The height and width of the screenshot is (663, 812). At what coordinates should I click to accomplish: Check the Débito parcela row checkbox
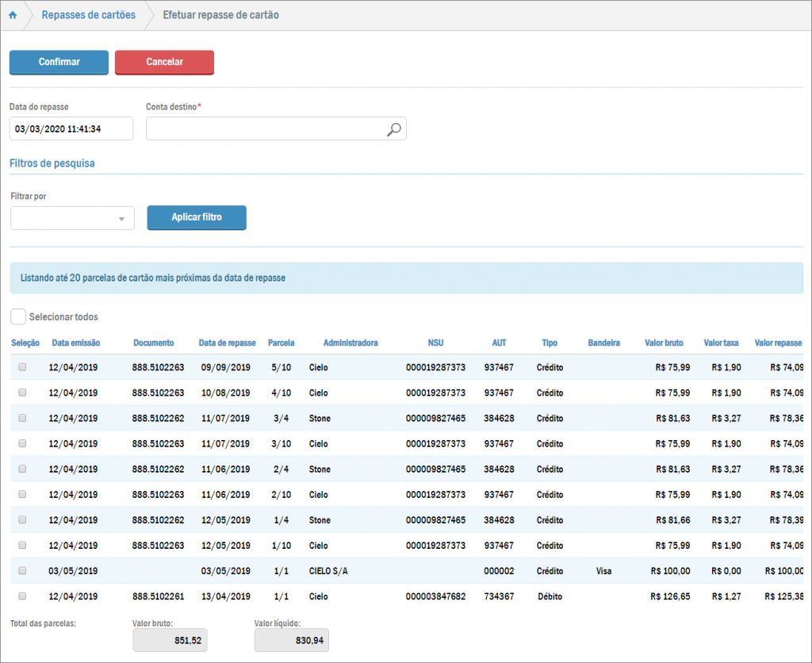[x=22, y=596]
